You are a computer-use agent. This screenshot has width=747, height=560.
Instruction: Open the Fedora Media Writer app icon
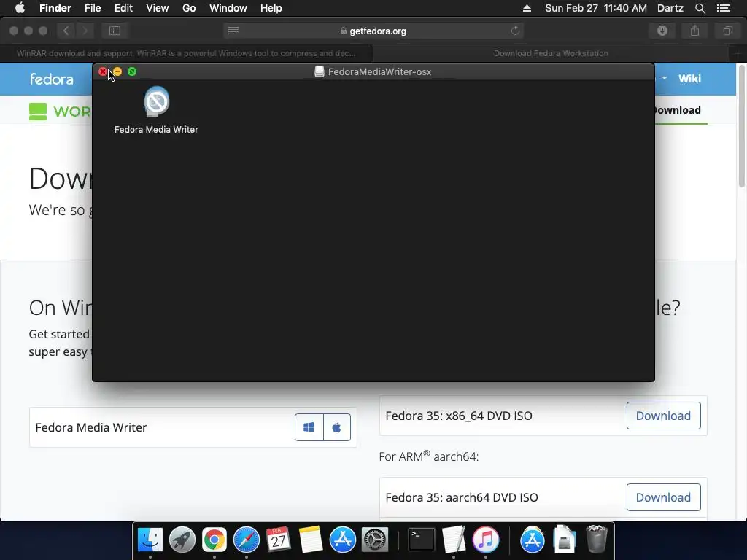pos(156,101)
